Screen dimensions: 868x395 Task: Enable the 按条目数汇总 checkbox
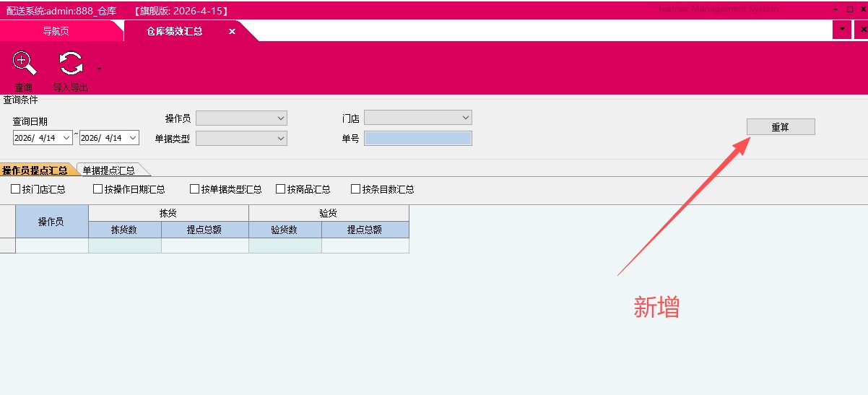(356, 189)
